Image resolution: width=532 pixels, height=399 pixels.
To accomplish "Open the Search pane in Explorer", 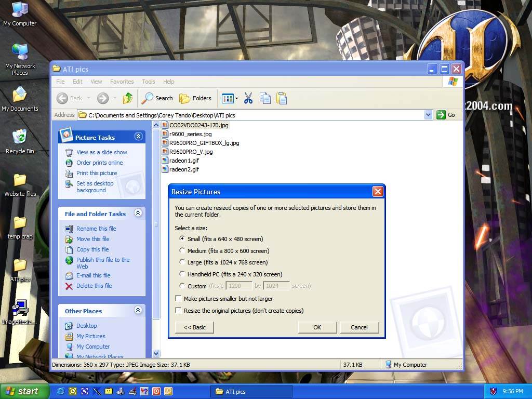I will tap(157, 98).
